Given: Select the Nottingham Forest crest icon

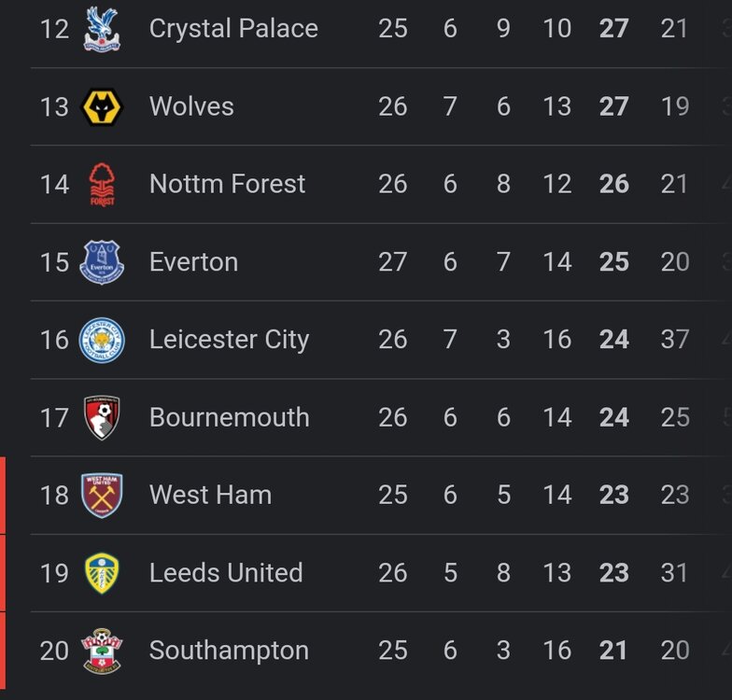Looking at the screenshot, I should [102, 184].
